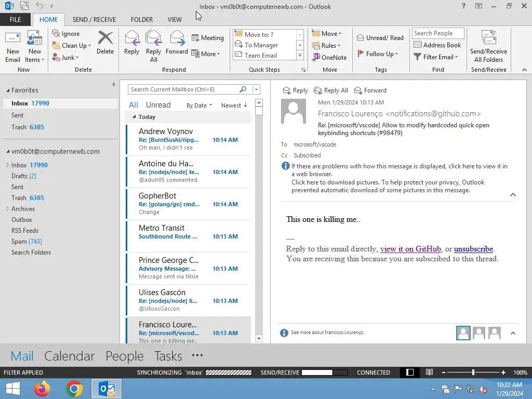Screen dimensions: 532x399
Task: Switch to the SEND / RECEIVE tab
Action: click(95, 19)
